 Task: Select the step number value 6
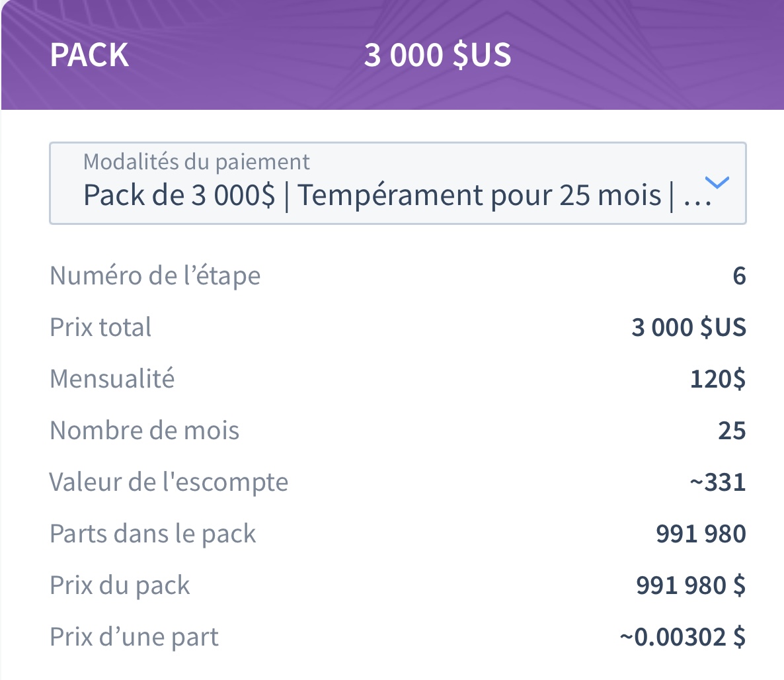pos(739,276)
